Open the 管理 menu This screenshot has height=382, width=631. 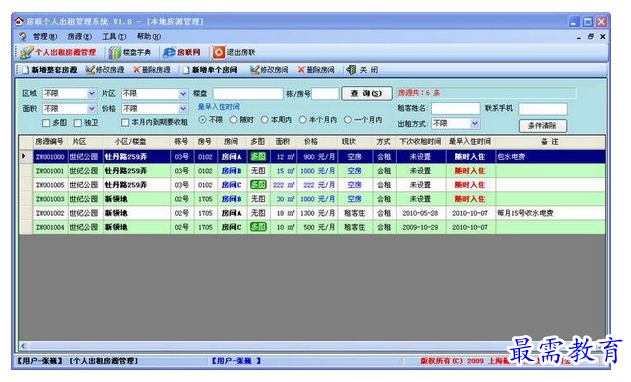coord(45,37)
